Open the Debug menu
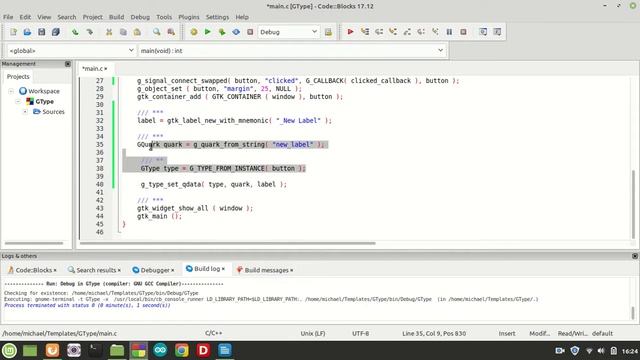The height and width of the screenshot is (360, 640). 140,17
